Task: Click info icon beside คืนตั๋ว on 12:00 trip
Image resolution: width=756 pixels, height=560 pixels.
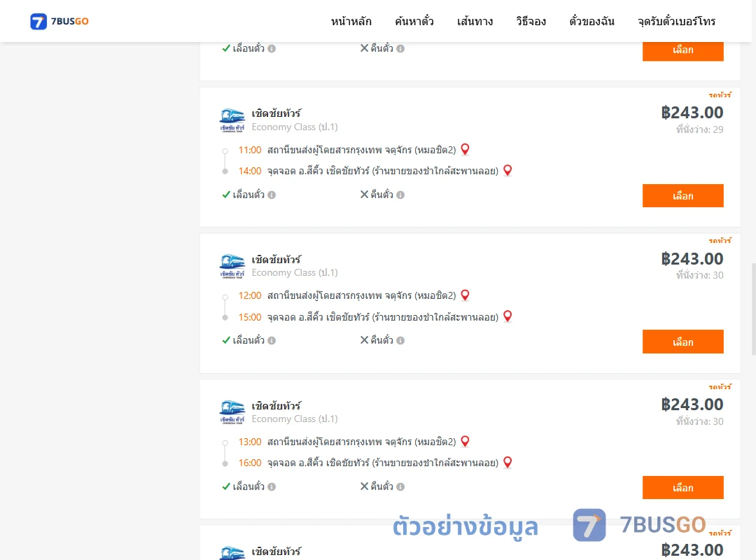Action: pos(400,340)
